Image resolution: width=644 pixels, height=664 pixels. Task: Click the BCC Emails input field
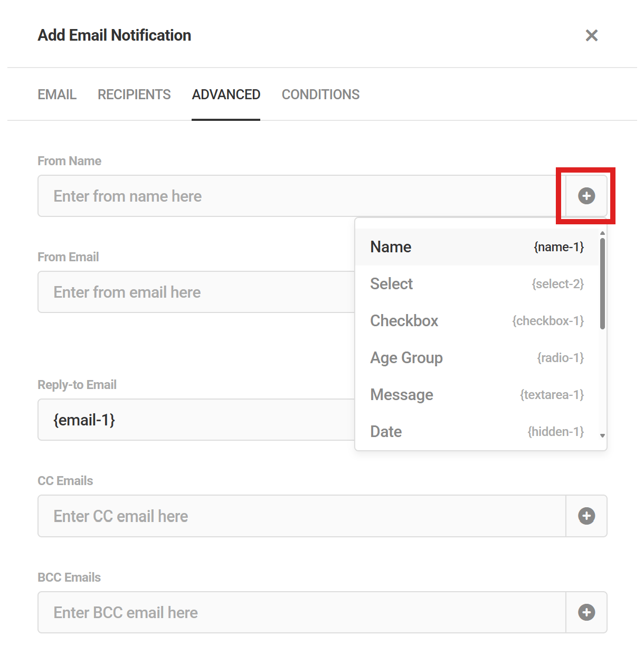coord(302,612)
